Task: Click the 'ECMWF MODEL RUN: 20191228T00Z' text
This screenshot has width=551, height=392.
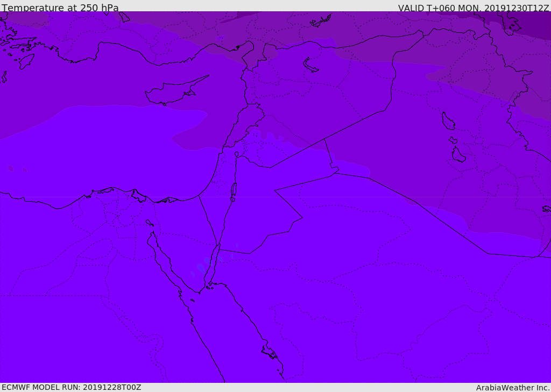Action: pos(72,387)
